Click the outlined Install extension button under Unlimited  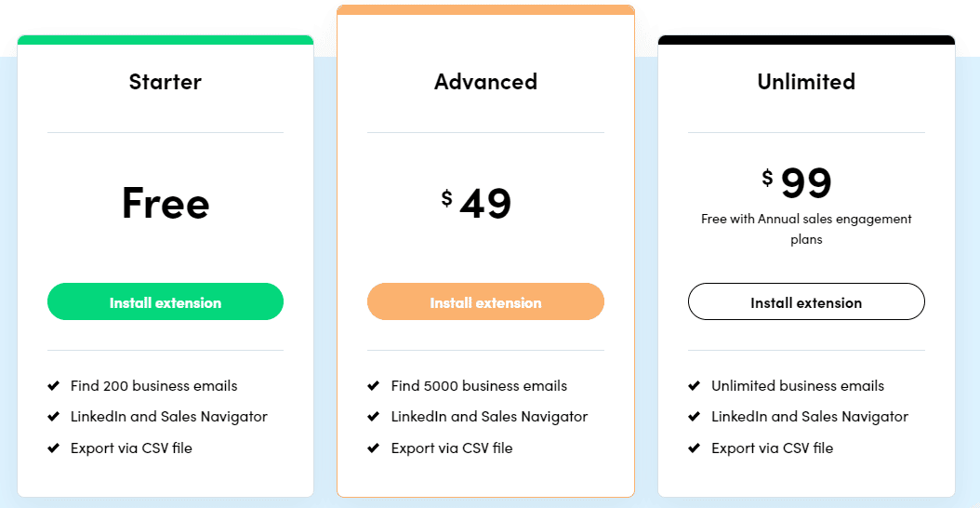pyautogui.click(x=806, y=301)
